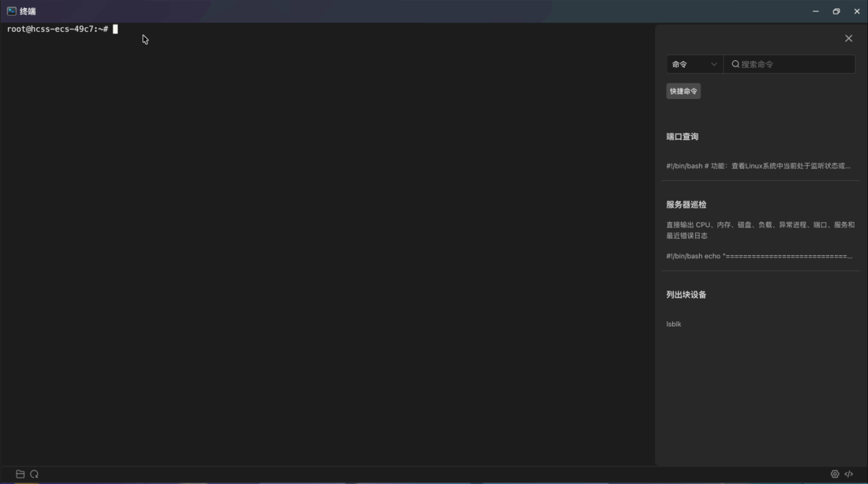The image size is (868, 484).
Task: Restore the 终端 window size
Action: pos(836,12)
